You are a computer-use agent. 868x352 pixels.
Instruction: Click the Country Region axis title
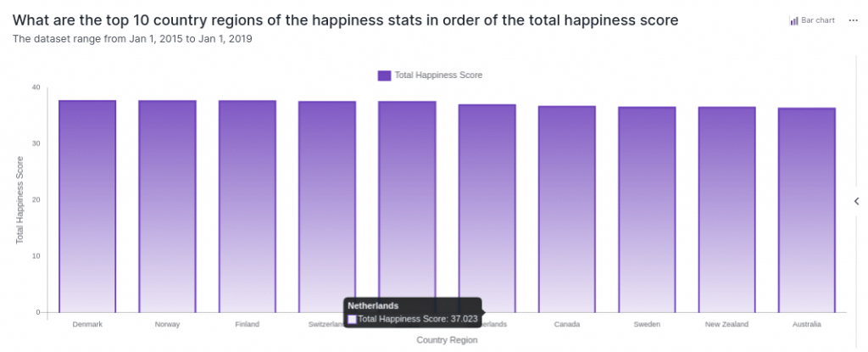pos(447,340)
